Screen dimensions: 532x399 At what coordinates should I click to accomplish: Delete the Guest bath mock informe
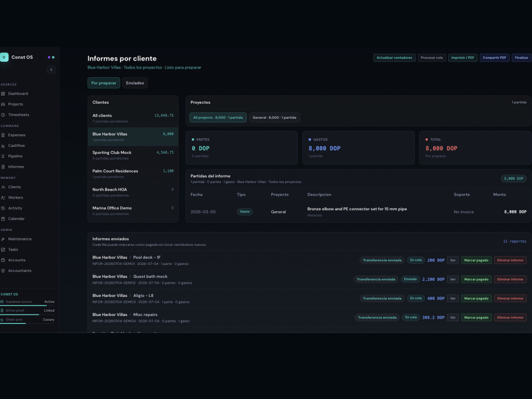point(510,279)
